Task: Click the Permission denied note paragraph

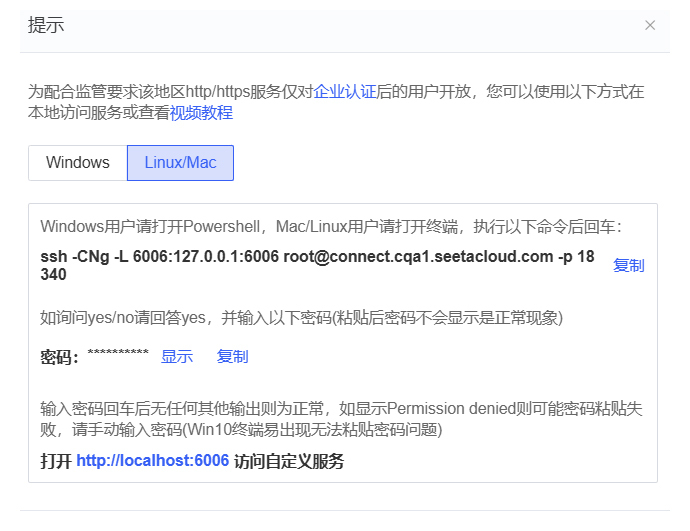Action: 341,419
